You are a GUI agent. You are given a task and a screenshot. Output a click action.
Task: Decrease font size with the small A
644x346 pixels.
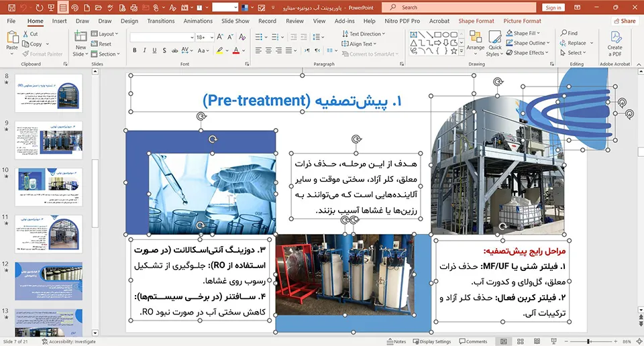click(x=230, y=38)
